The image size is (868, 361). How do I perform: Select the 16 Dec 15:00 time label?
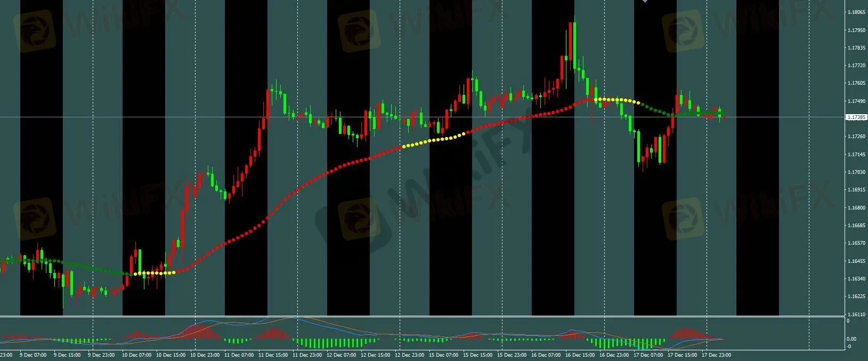[581, 355]
